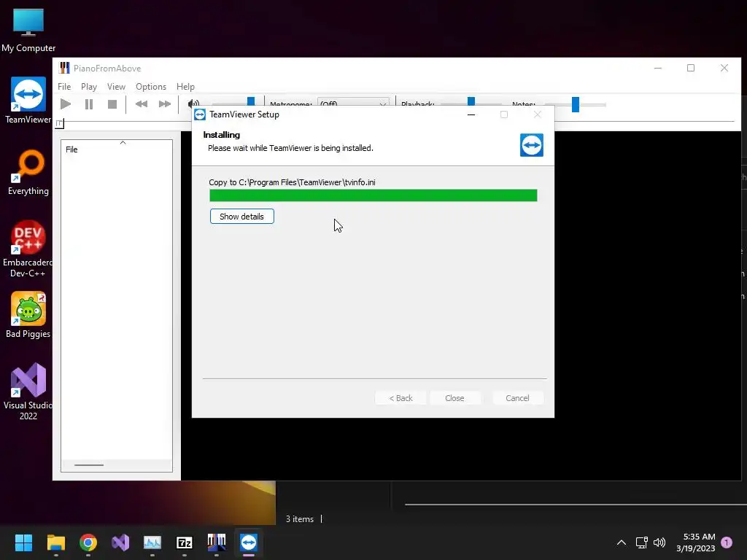Switch to PianoFromAbove taskbar icon
Screen dimensions: 747x560
coord(217,542)
